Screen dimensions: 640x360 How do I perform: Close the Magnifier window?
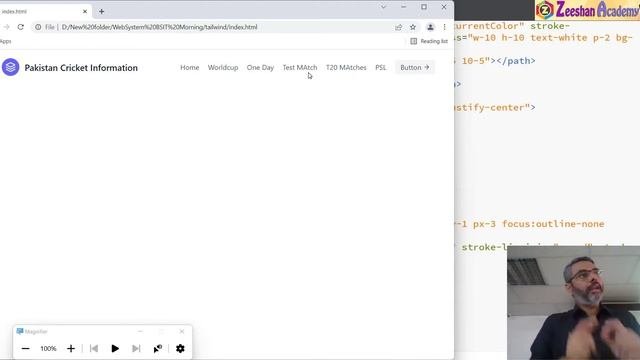[x=182, y=331]
